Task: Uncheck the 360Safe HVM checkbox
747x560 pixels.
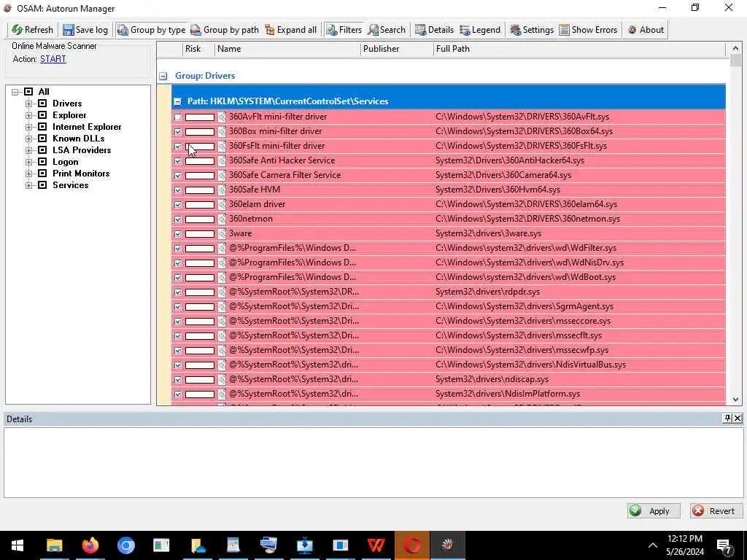Action: click(x=178, y=190)
